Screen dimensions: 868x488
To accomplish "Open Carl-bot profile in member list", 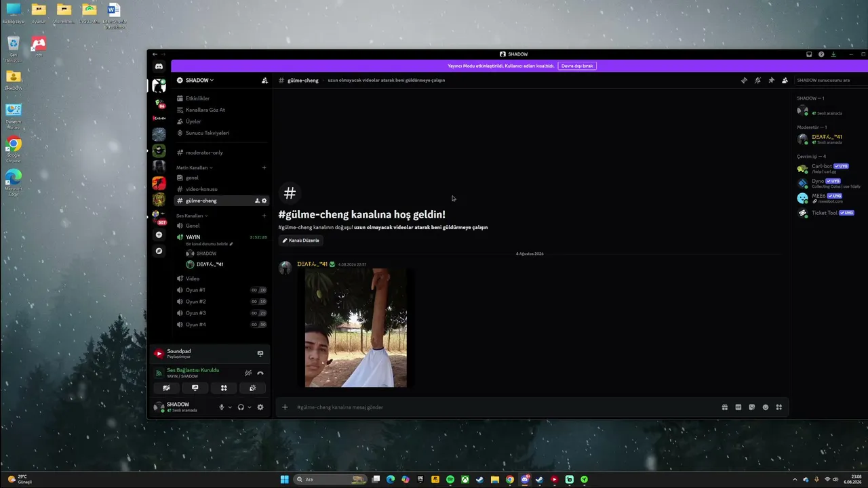I will 831,168.
